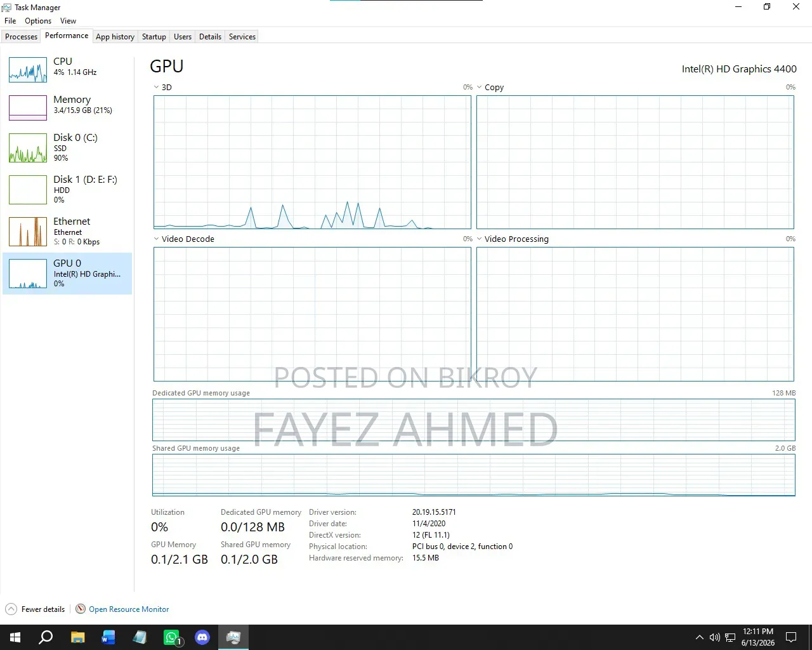Open Discord from the taskbar
This screenshot has width=812, height=650.
(x=202, y=637)
